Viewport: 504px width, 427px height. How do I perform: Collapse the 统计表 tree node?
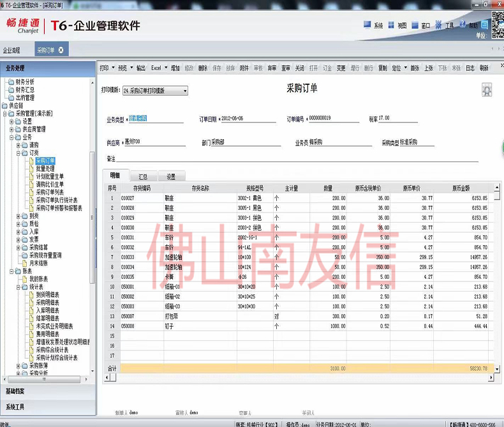tap(19, 287)
